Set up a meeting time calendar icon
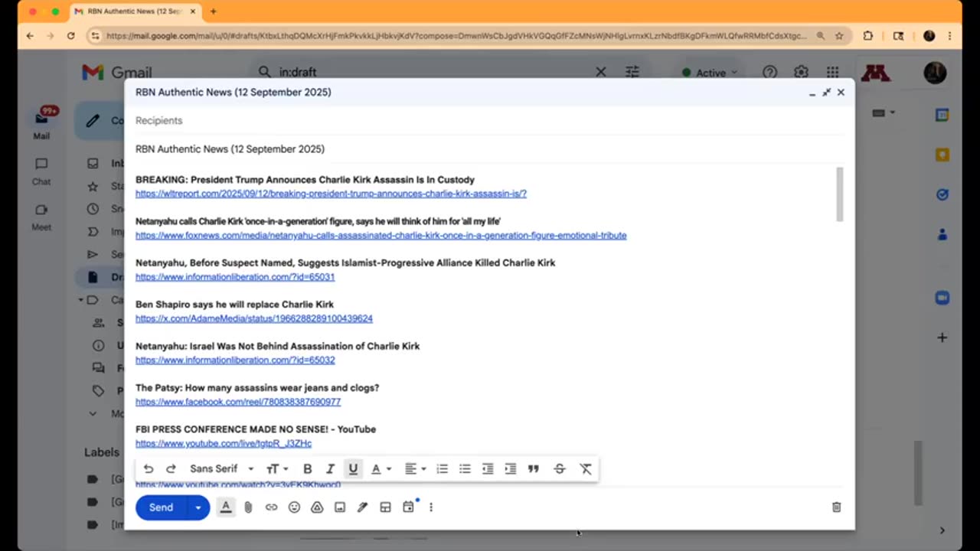Image resolution: width=980 pixels, height=551 pixels. click(409, 507)
